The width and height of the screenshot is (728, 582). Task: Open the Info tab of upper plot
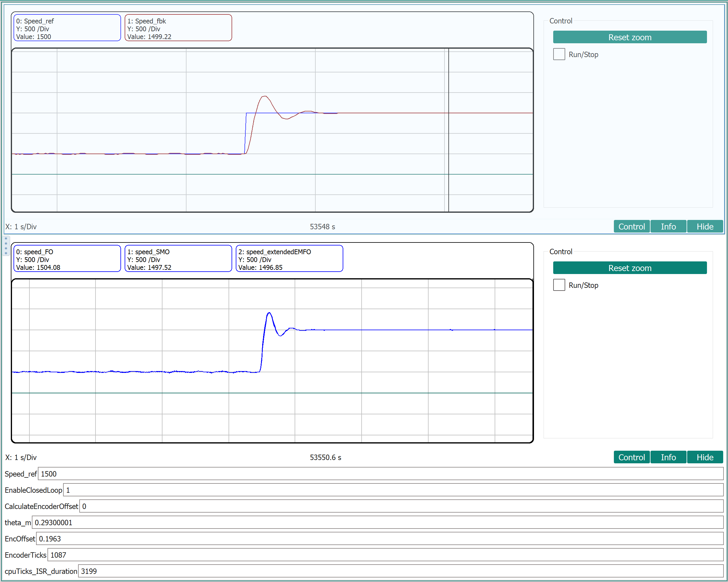668,226
